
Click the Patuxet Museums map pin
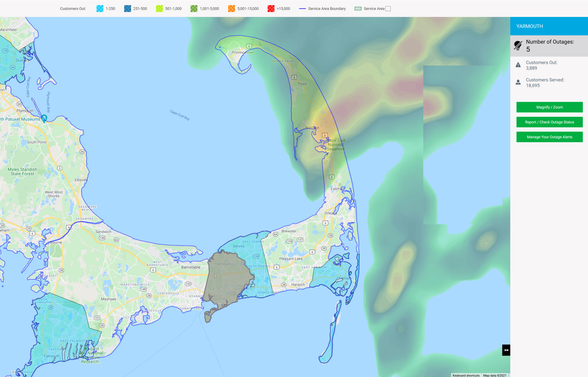[x=44, y=119]
